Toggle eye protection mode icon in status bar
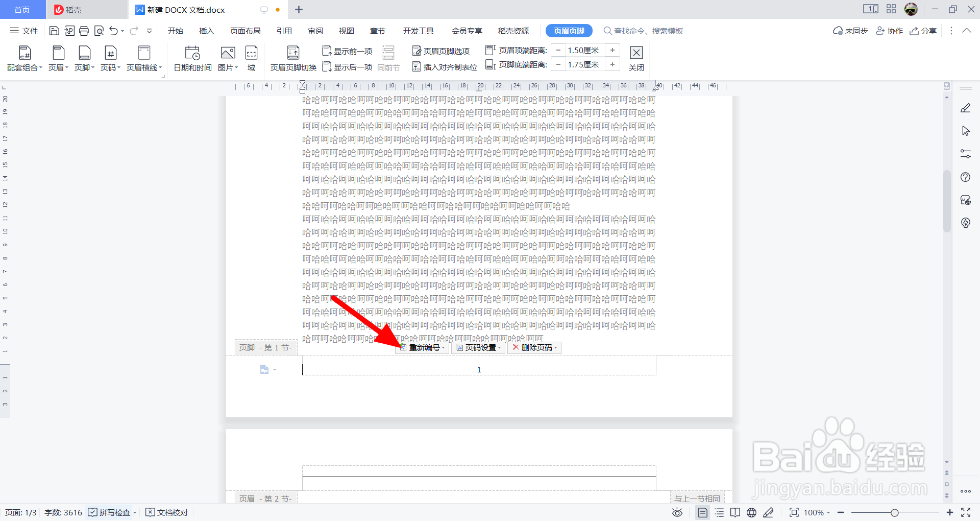This screenshot has height=521, width=980. click(677, 512)
